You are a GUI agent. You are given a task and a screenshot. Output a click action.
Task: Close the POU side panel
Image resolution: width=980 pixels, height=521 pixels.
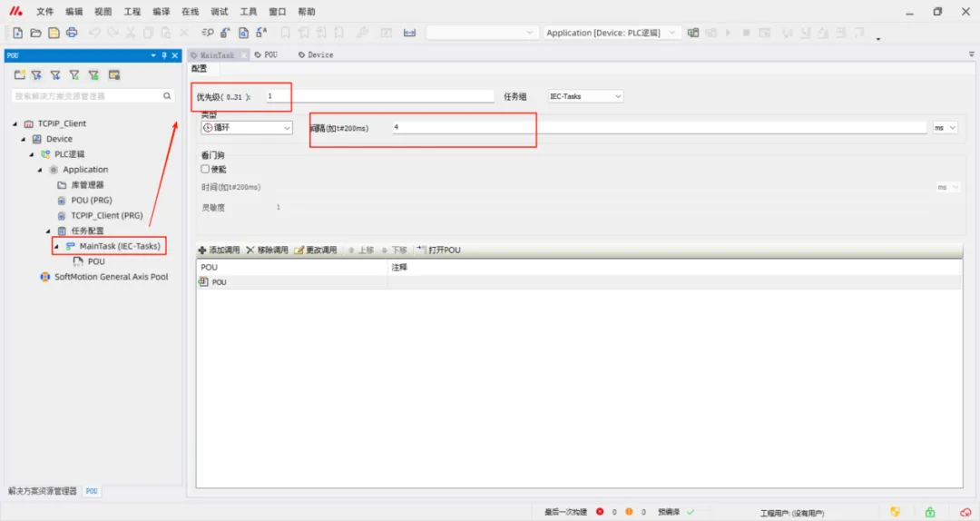click(x=175, y=55)
